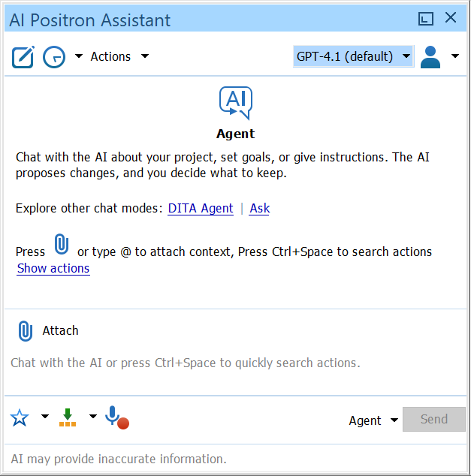Expand the favorites star dropdown arrow
This screenshot has width=471, height=476.
pos(44,417)
